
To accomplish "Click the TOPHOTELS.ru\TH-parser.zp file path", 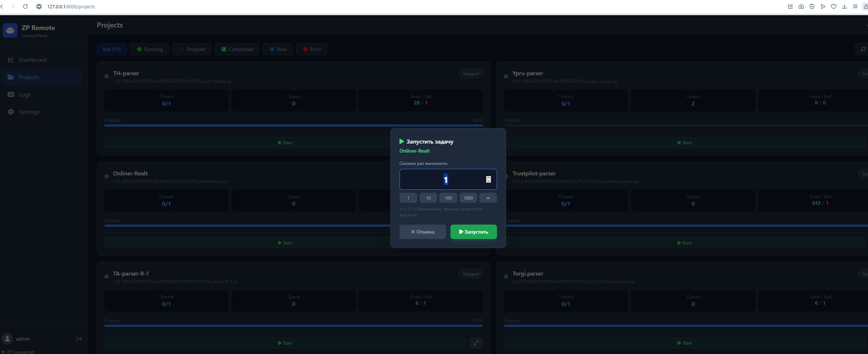I will [x=172, y=81].
